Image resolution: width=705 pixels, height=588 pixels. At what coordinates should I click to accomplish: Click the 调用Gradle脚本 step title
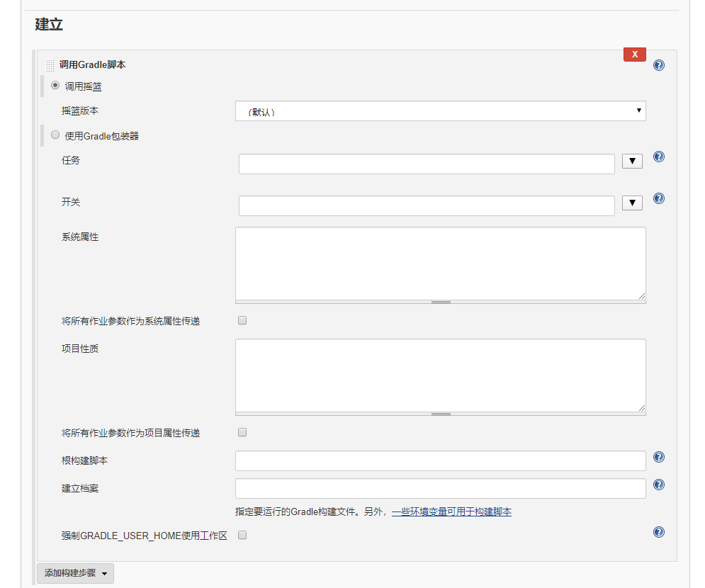(93, 64)
